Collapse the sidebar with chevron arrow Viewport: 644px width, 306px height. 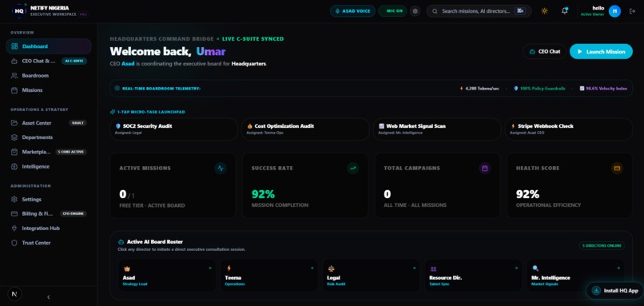pyautogui.click(x=49, y=297)
